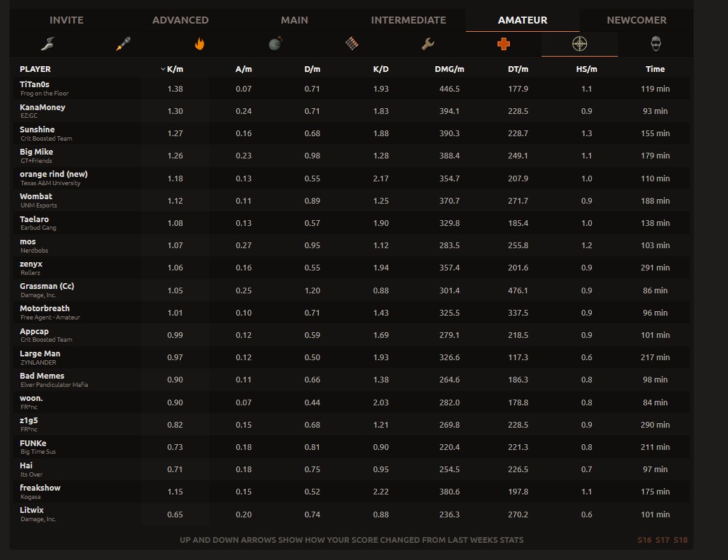Screen dimensions: 728x560
Task: Show season S16 stats
Action: coord(645,540)
